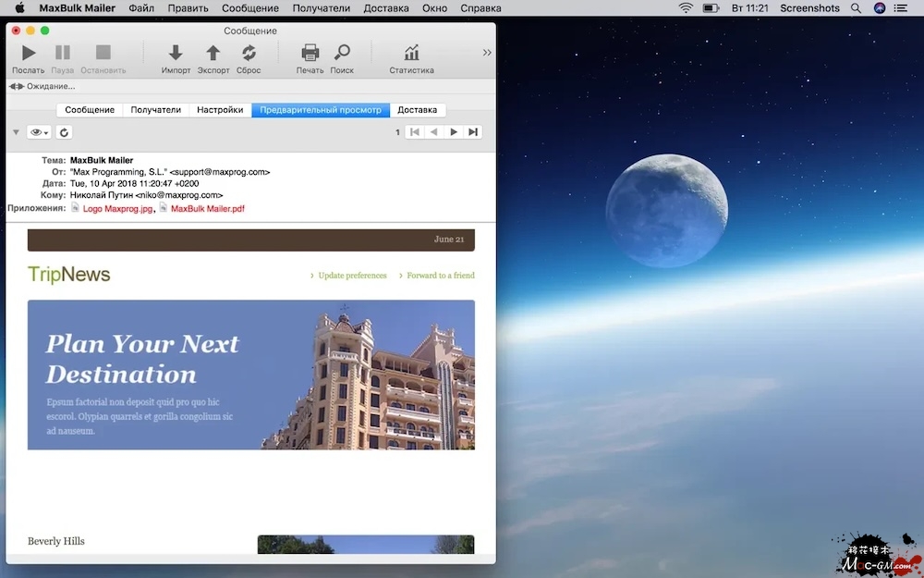Viewport: 924px width, 578px height.
Task: Open the MaxBulk Mailer.pdf attachment
Action: coord(207,209)
